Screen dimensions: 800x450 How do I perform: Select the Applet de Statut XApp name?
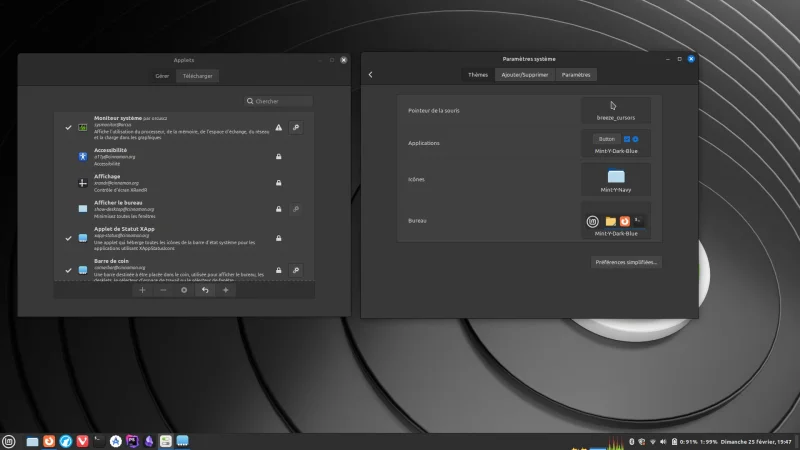(124, 229)
